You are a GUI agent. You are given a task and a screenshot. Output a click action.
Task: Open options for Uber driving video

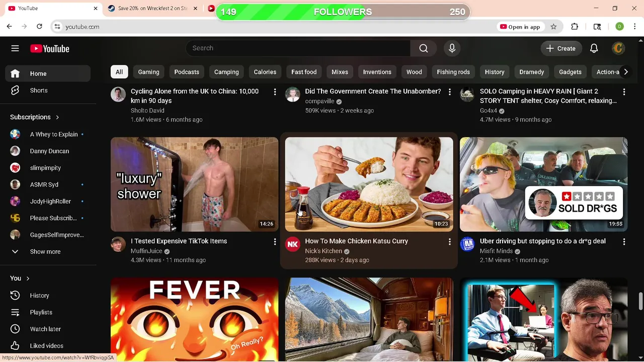tap(624, 242)
